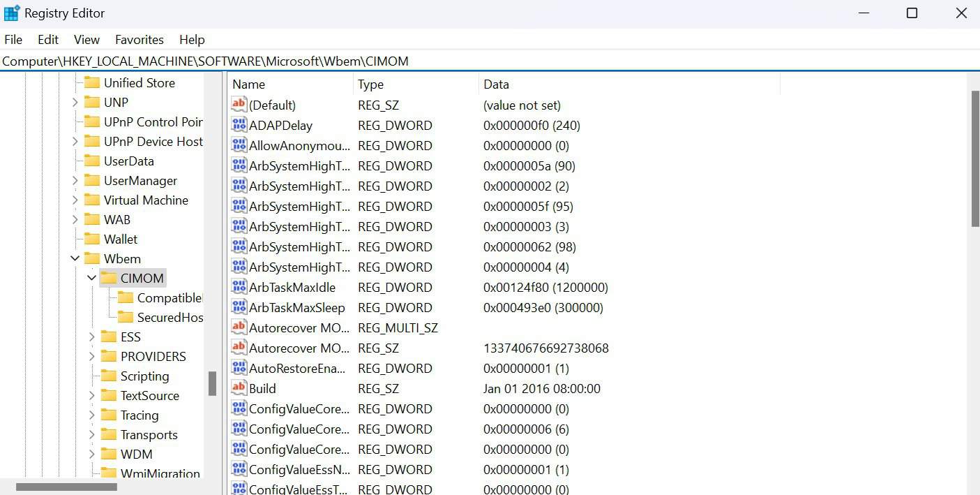Viewport: 980px width, 495px height.
Task: Open the Help menu
Action: click(x=192, y=40)
